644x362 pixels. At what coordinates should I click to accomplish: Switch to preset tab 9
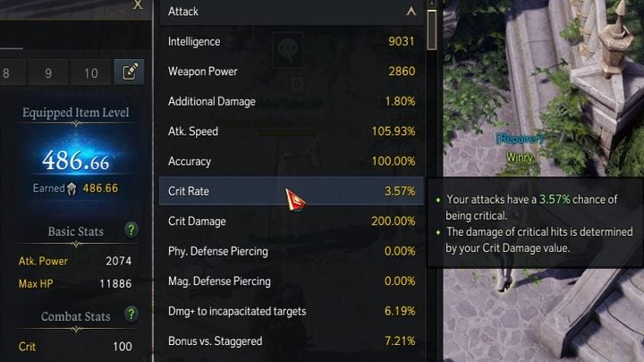pyautogui.click(x=48, y=73)
